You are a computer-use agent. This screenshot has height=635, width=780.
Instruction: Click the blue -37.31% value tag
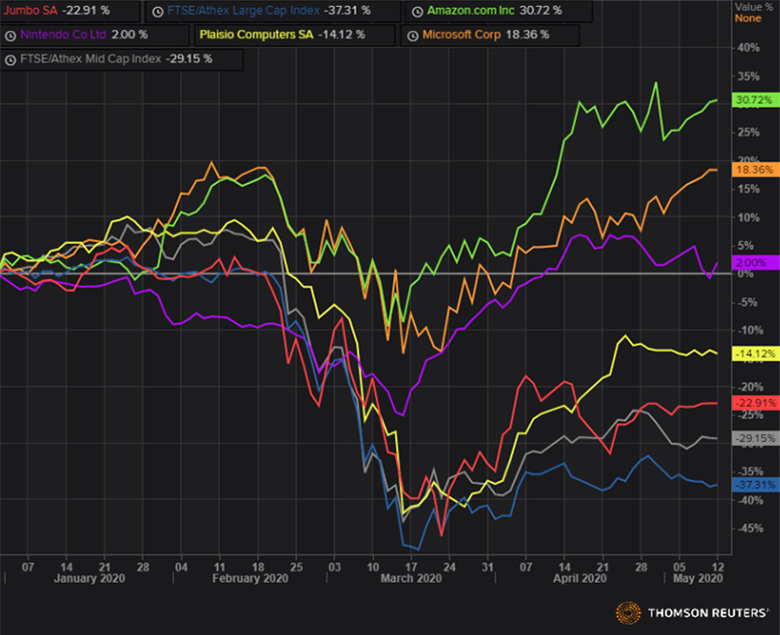pos(755,485)
